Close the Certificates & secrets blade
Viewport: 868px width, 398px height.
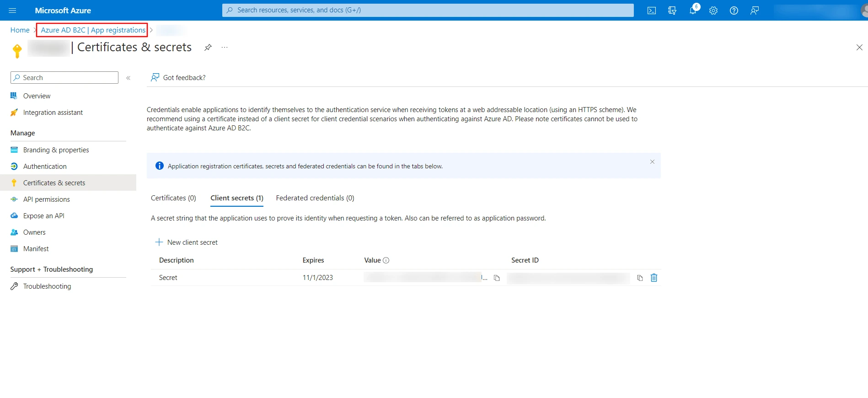pos(859,47)
